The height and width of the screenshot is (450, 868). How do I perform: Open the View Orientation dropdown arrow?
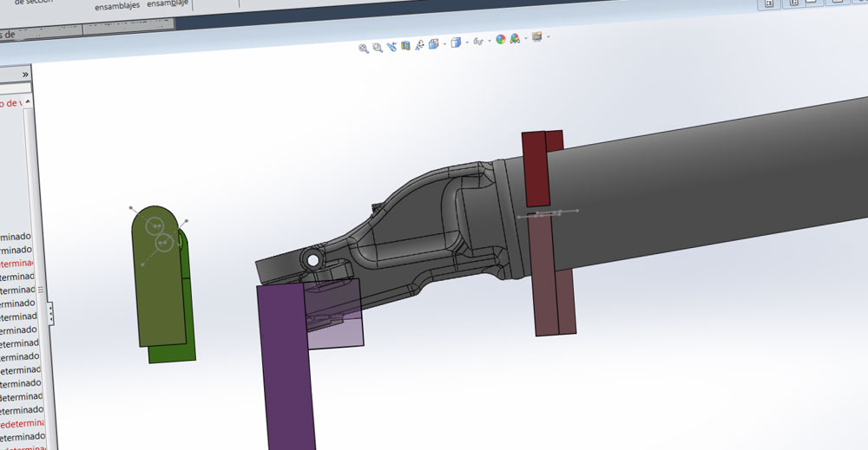pos(444,43)
